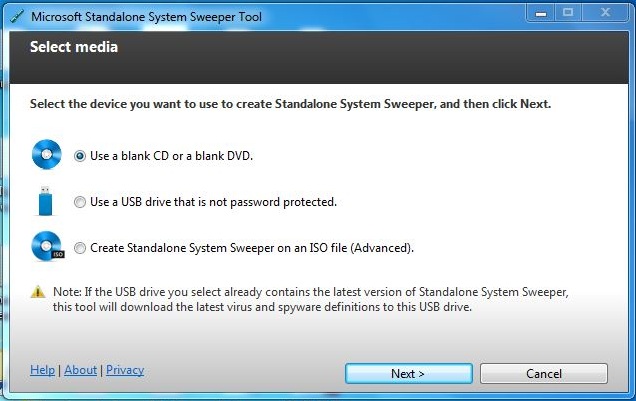Click the disabled maximize window button

point(568,13)
